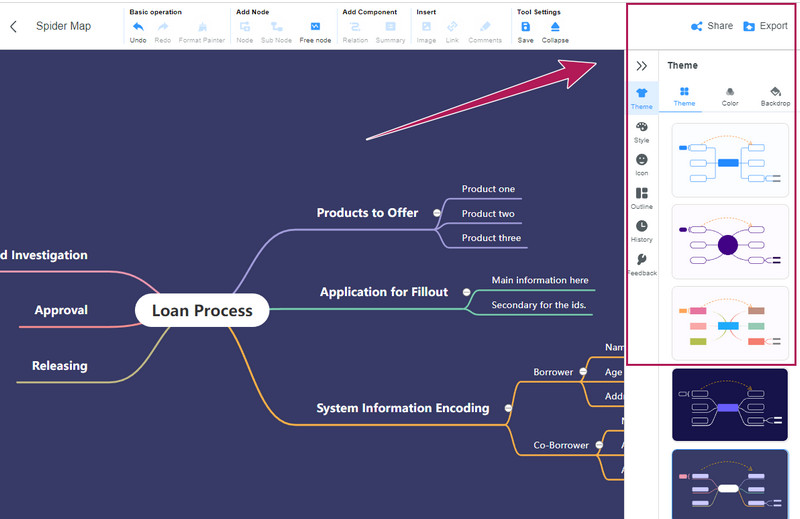
Task: Click the Undo arrow icon
Action: [138, 27]
